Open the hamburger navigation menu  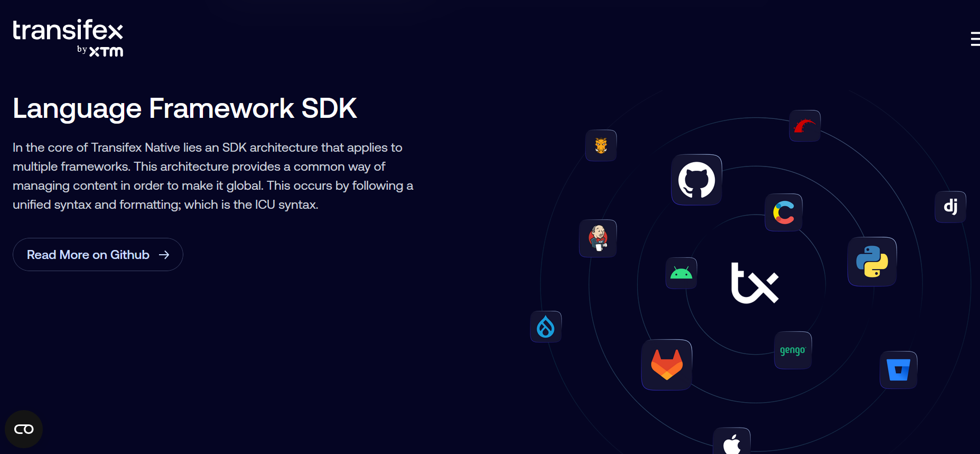click(x=975, y=39)
